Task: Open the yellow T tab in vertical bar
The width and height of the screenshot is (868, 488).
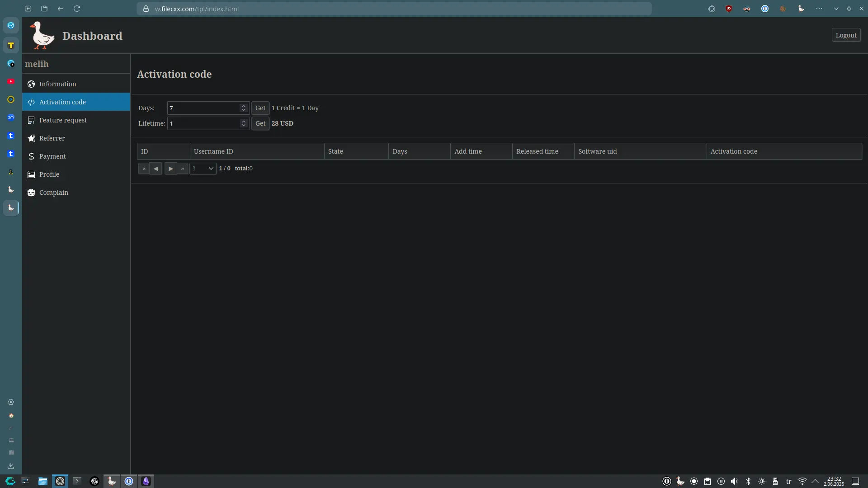Action: coord(11,45)
